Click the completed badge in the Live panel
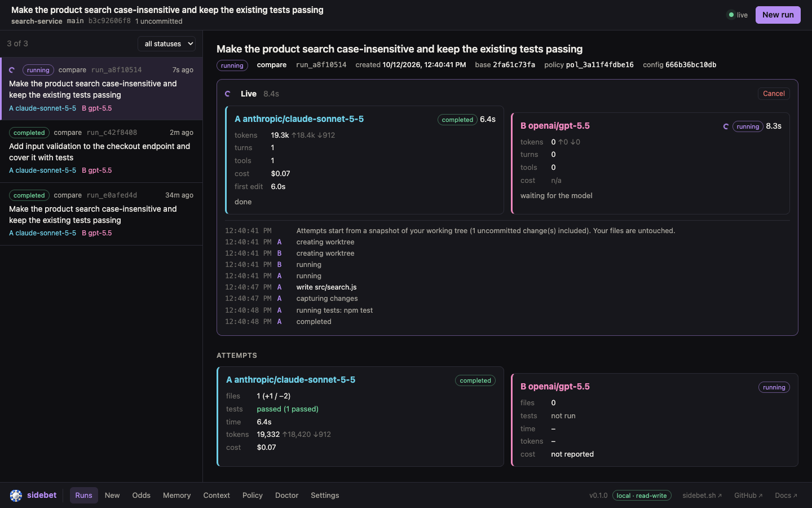The height and width of the screenshot is (508, 812). [x=457, y=120]
